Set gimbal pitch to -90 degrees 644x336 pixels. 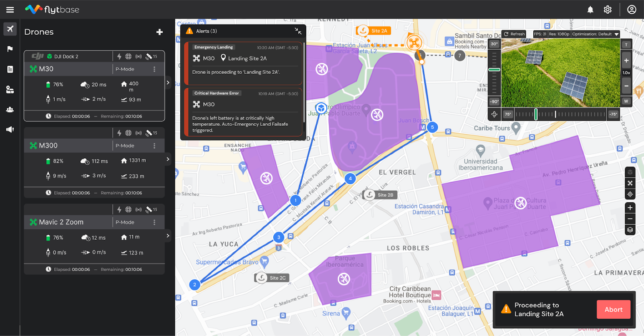[x=494, y=102]
